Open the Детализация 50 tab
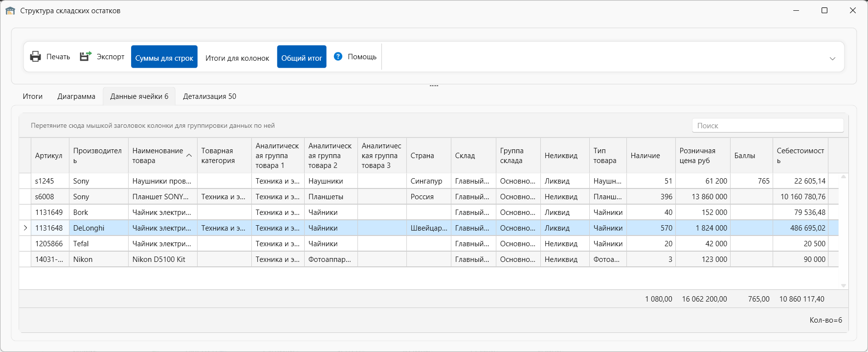This screenshot has width=868, height=352. tap(210, 96)
